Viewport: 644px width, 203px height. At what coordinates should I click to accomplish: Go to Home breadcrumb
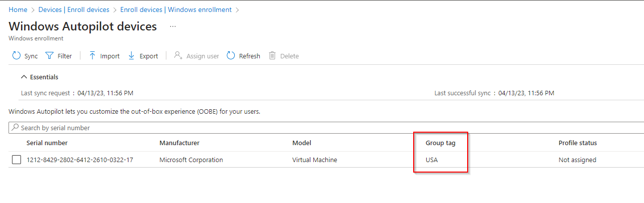point(18,9)
